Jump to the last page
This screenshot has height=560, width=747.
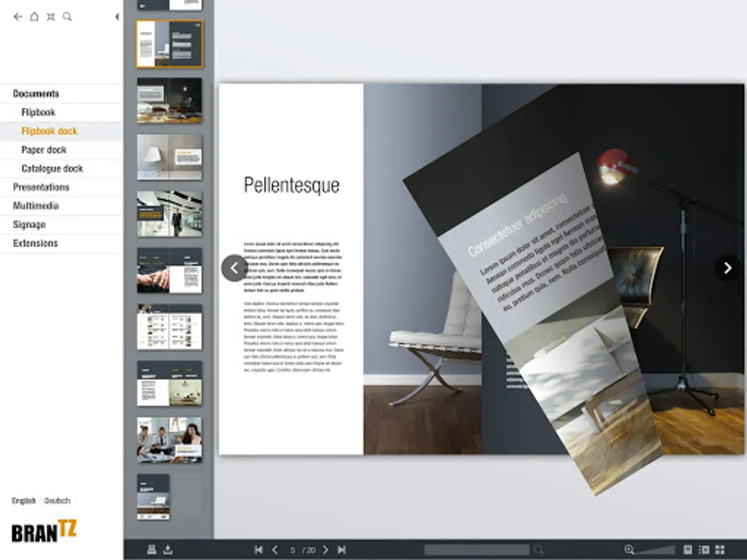pos(341,550)
